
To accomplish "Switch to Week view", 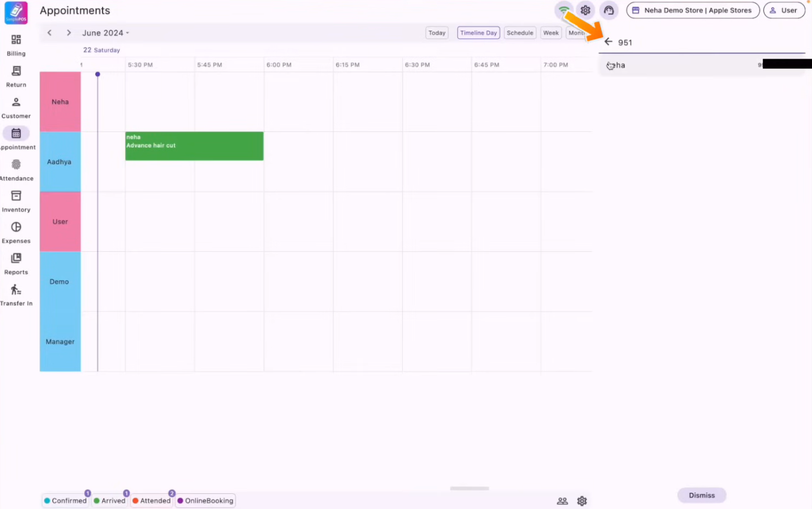I will click(x=551, y=33).
